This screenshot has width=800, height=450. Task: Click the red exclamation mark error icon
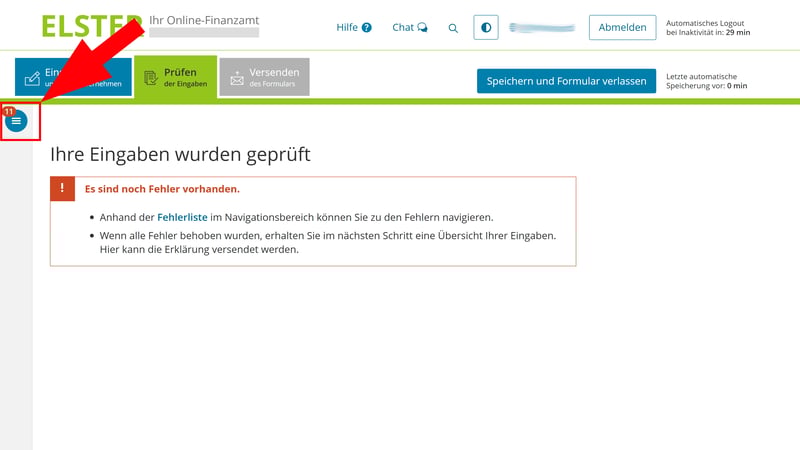click(62, 189)
